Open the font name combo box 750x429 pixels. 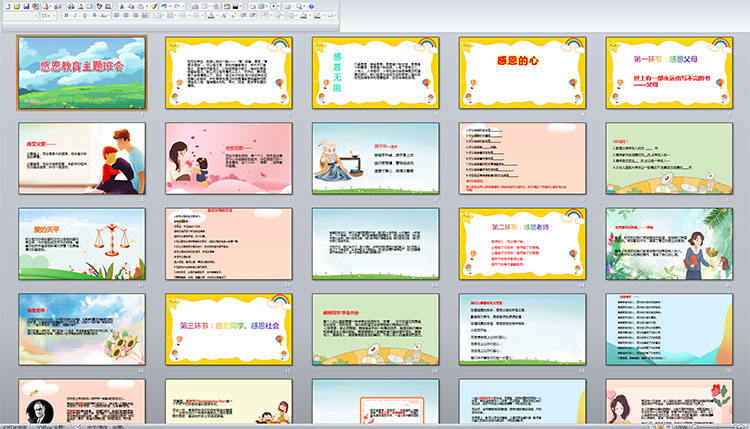click(x=21, y=16)
